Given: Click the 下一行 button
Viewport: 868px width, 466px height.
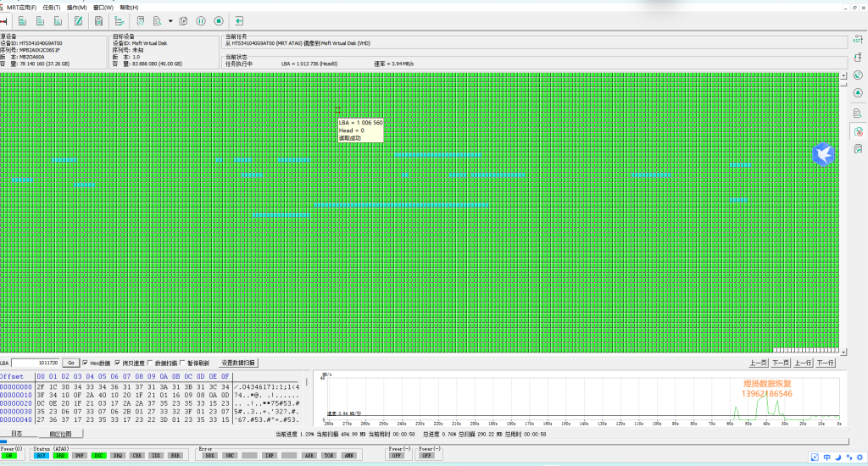Looking at the screenshot, I should pos(826,363).
